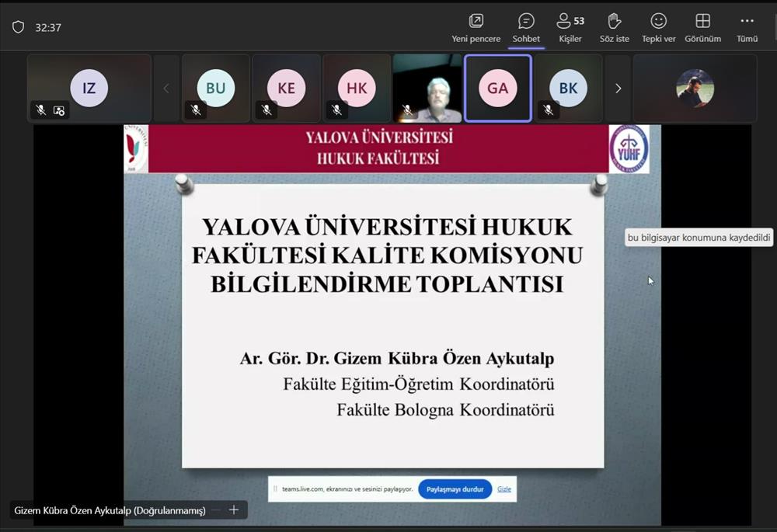Viewport: 777px width, 532px height.
Task: Click muted mic icon on HK tile
Action: click(337, 110)
